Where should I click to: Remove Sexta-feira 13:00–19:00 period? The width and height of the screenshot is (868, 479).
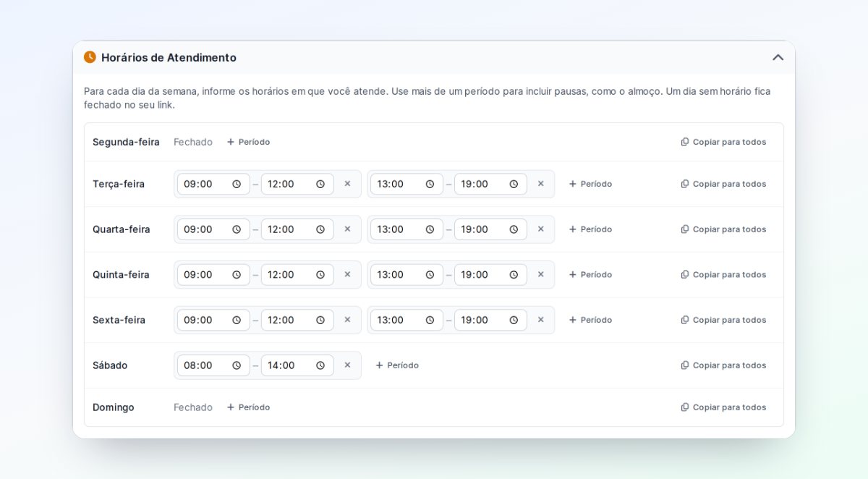point(540,320)
